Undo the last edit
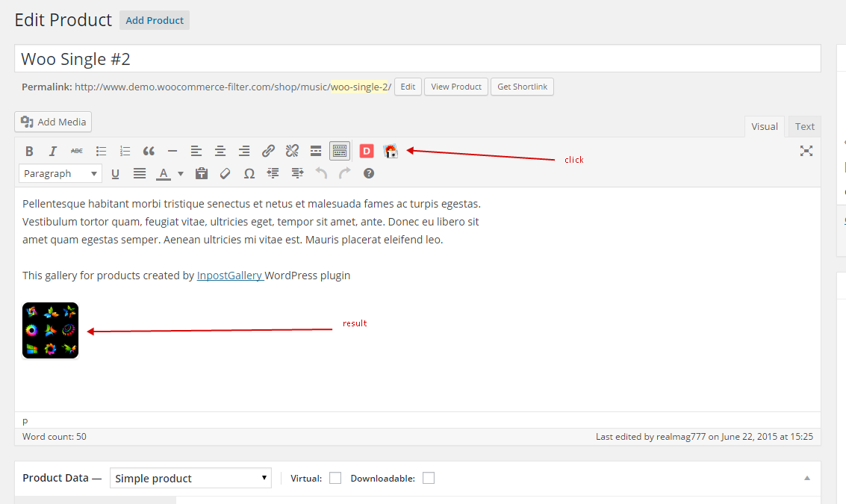 pyautogui.click(x=321, y=174)
